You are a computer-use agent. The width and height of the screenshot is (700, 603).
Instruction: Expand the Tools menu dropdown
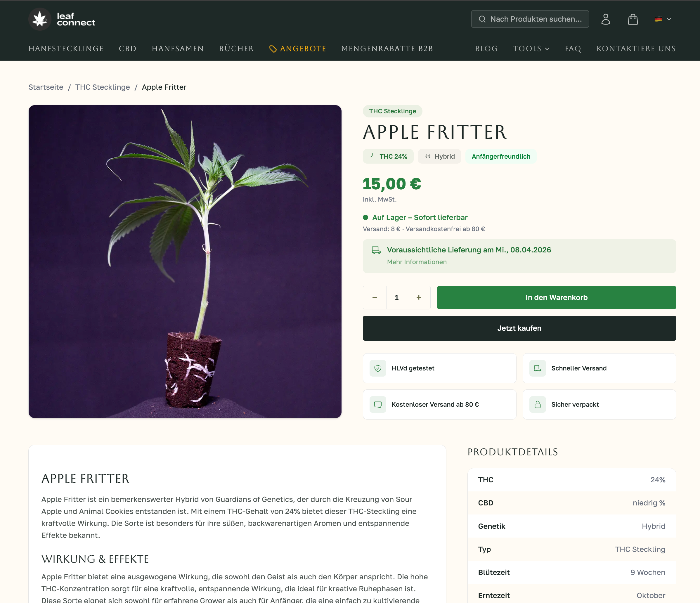click(x=531, y=49)
